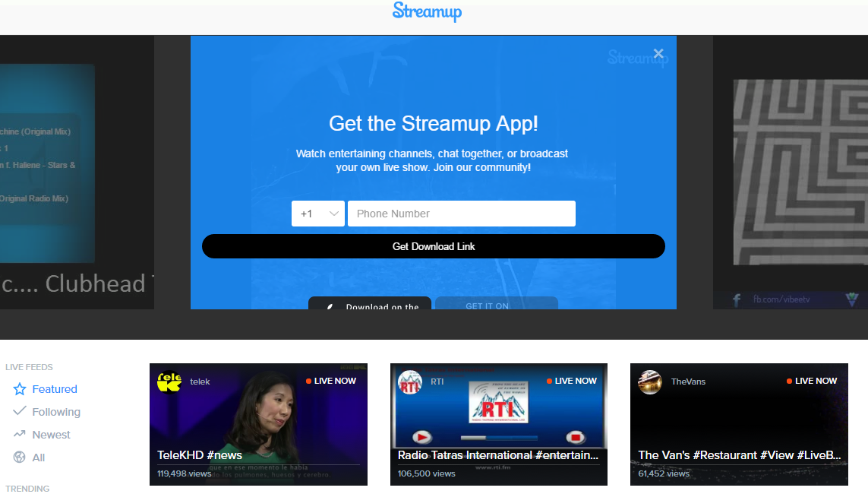Click the telek channel avatar
This screenshot has height=494, width=868.
point(169,382)
